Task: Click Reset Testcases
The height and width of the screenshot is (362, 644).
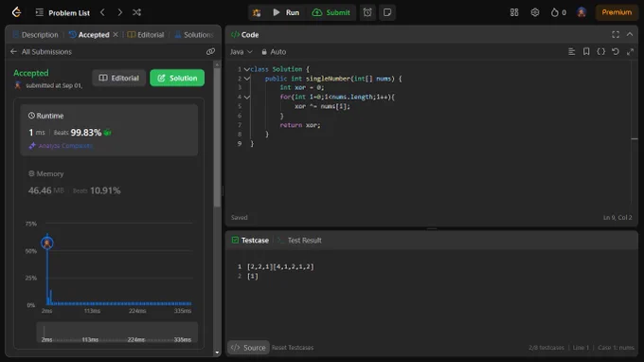Action: (x=293, y=348)
